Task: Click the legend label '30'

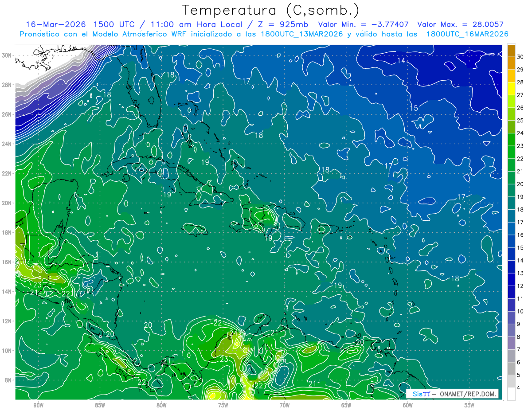Action: pos(520,57)
